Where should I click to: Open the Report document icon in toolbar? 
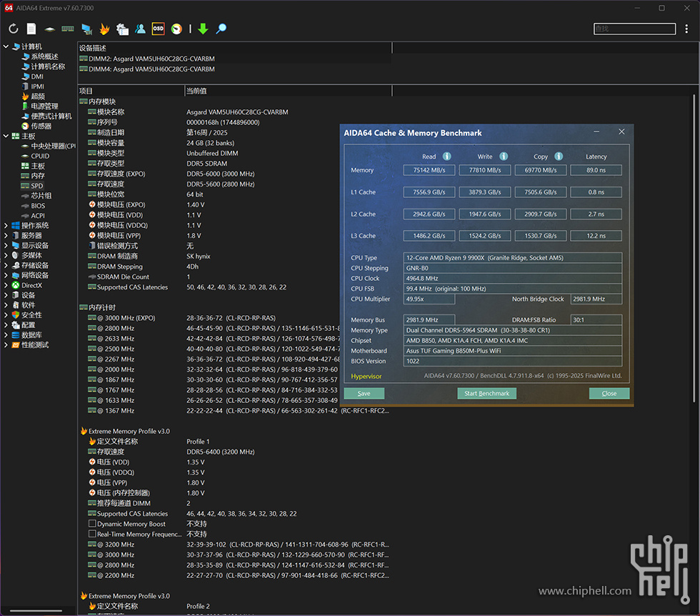[x=31, y=29]
